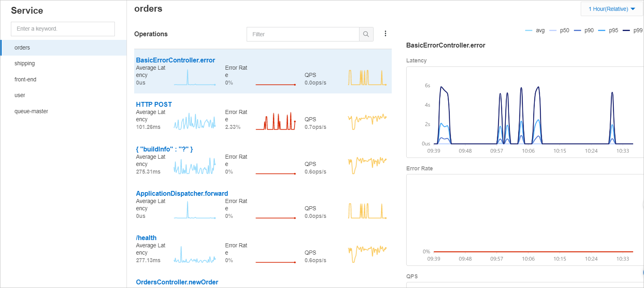
Task: Open the { "buildInfo" : "?" } operation
Action: (x=164, y=149)
